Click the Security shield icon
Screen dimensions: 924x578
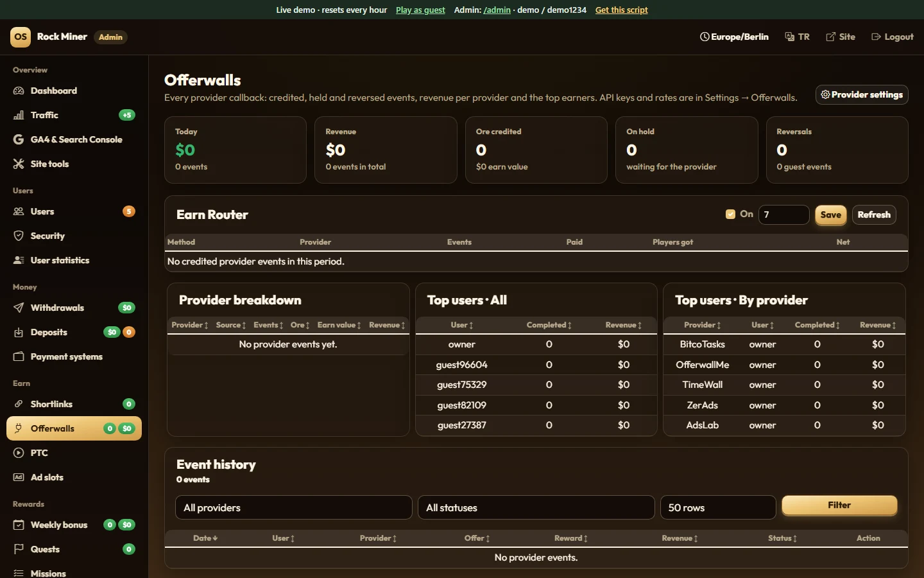pyautogui.click(x=19, y=236)
